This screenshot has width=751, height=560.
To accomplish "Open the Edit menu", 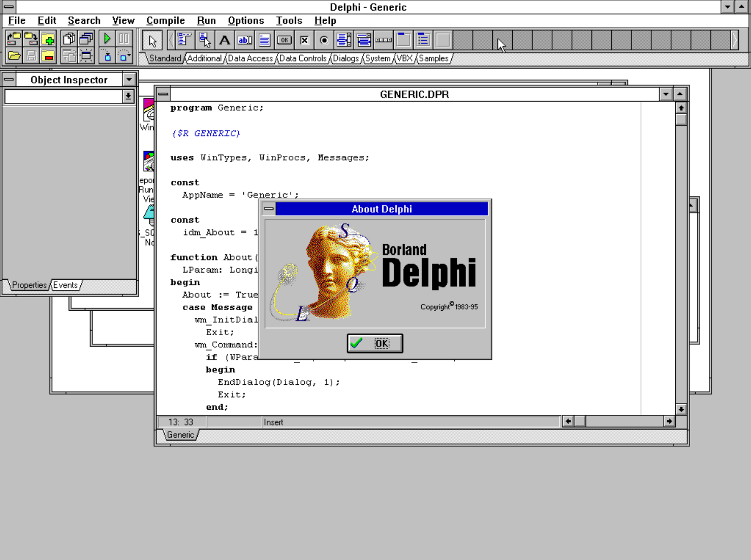I will tap(47, 21).
